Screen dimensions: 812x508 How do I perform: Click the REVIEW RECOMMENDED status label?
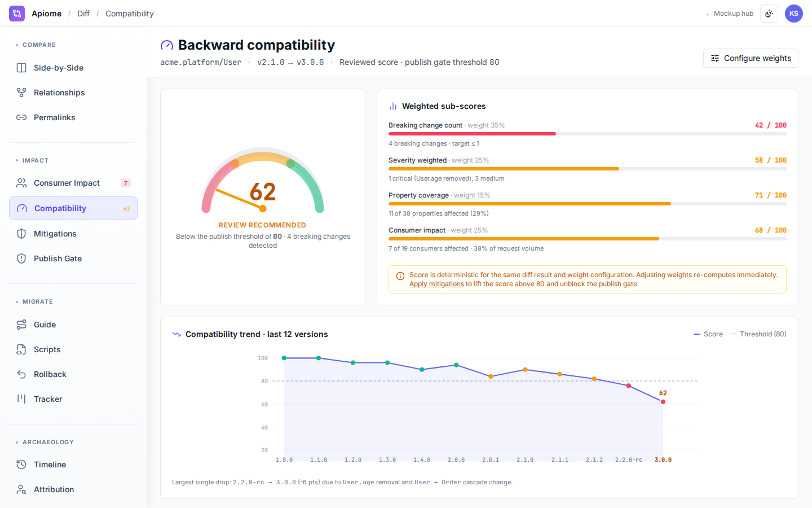click(x=262, y=225)
